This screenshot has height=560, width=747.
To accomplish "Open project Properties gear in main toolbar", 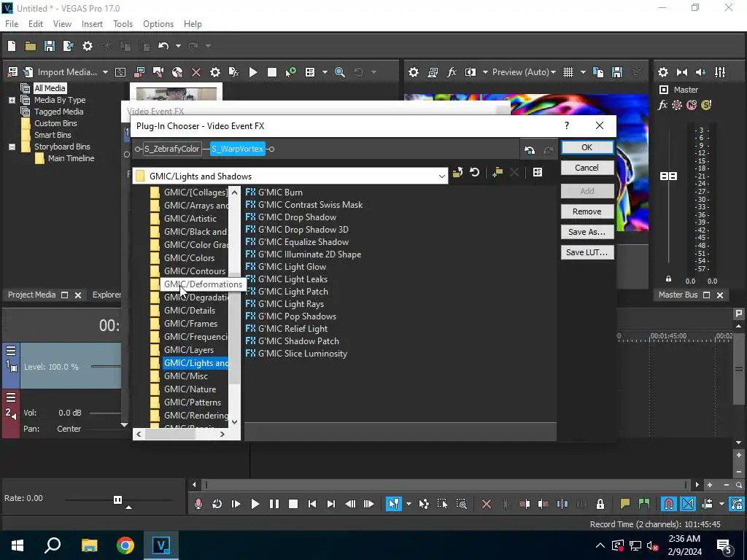I will coord(88,46).
